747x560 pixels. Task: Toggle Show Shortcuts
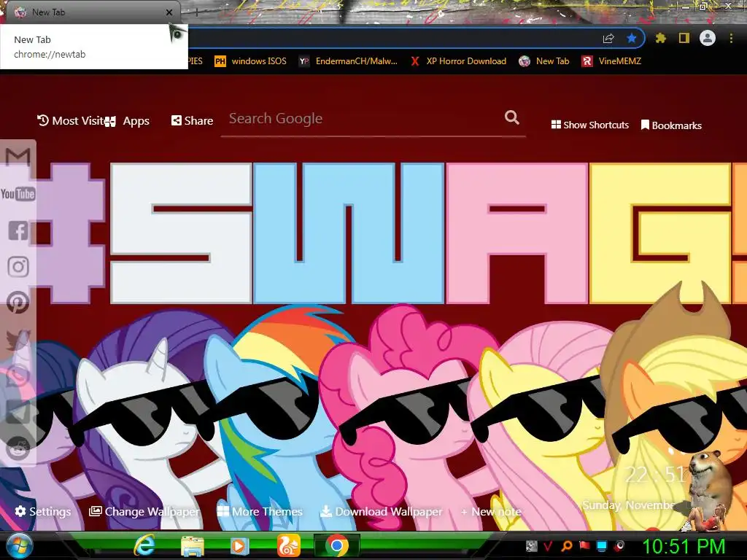(589, 125)
